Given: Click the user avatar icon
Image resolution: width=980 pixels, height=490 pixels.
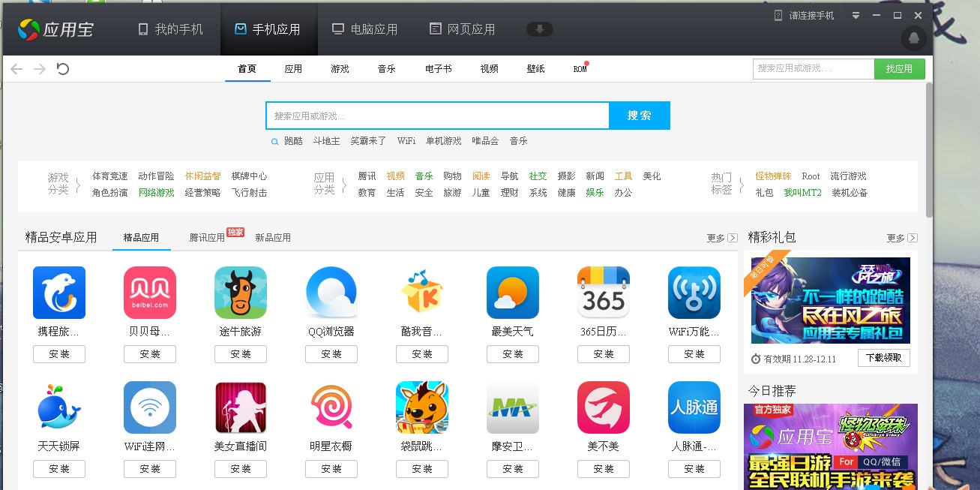Looking at the screenshot, I should pos(913,38).
